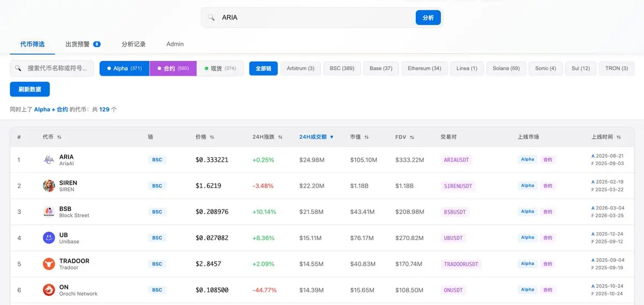The image size is (644, 305).
Task: Click the Alpha badge in BSB row
Action: tap(528, 212)
